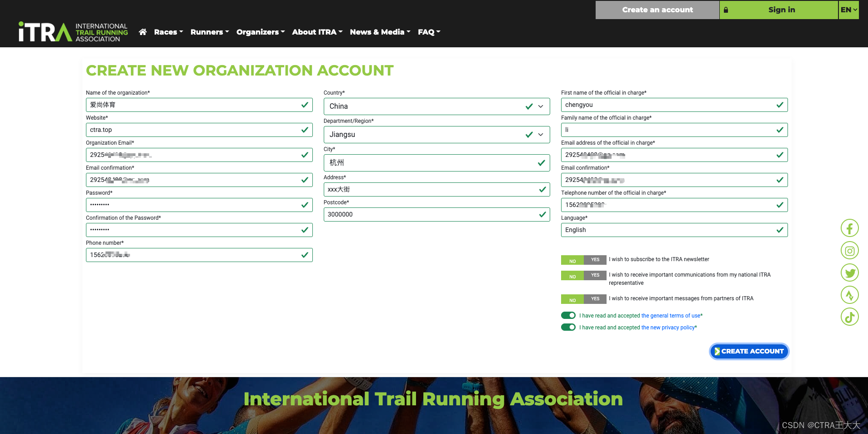Open the Country dropdown
Image resolution: width=868 pixels, height=434 pixels.
click(437, 106)
